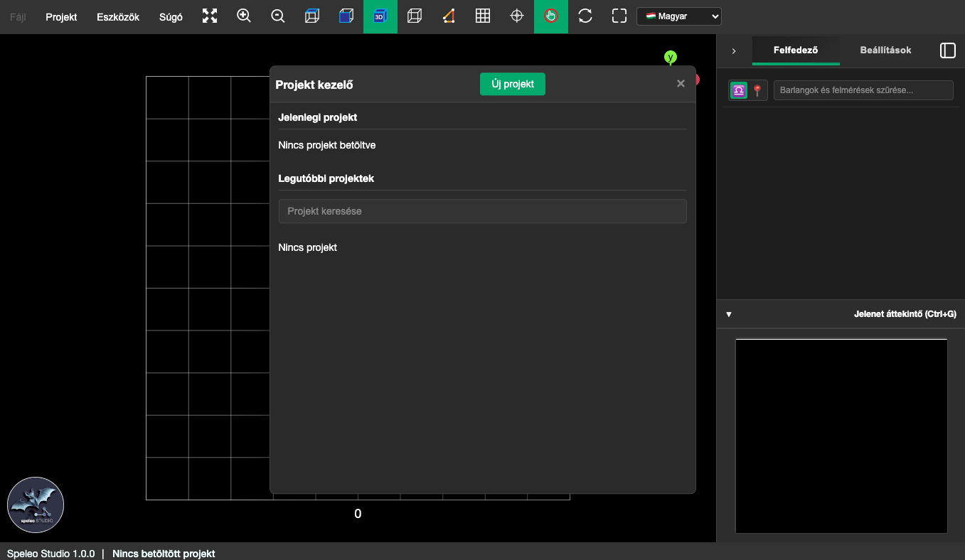The height and width of the screenshot is (560, 965).
Task: Click the green Új projekt button
Action: pos(512,84)
